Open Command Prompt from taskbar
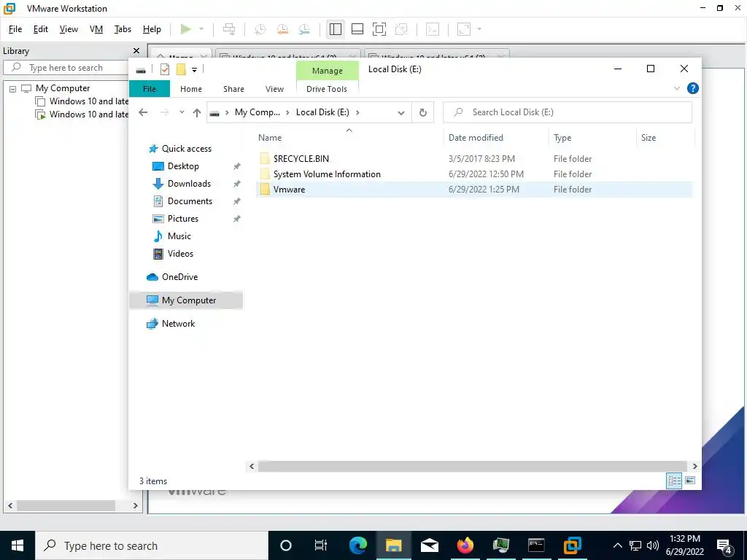The image size is (747, 560). click(x=536, y=545)
